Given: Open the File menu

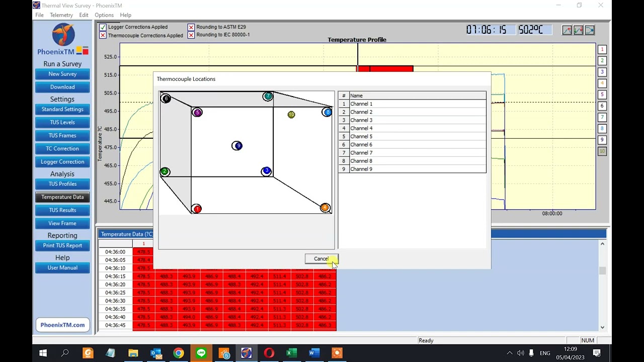Looking at the screenshot, I should 39,15.
